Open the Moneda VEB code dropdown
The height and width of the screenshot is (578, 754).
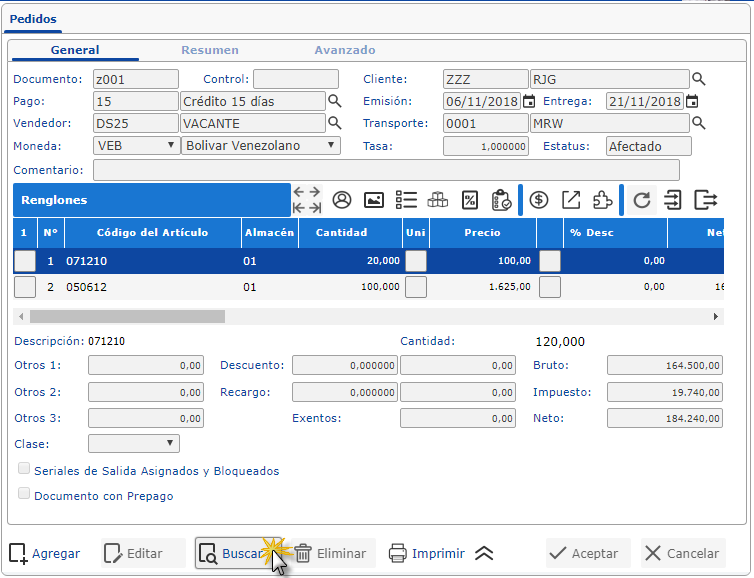point(135,145)
